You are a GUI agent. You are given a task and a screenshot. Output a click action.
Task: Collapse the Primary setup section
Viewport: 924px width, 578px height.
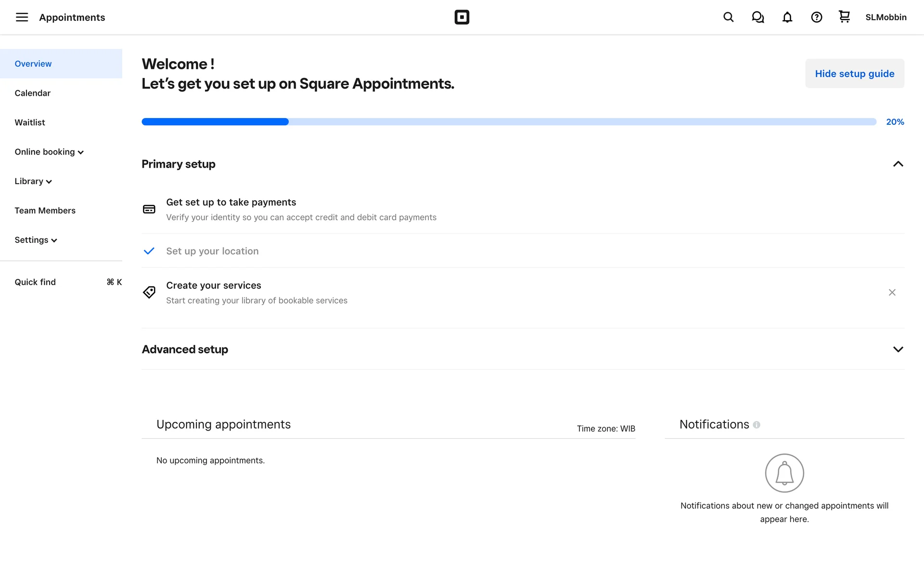(898, 164)
